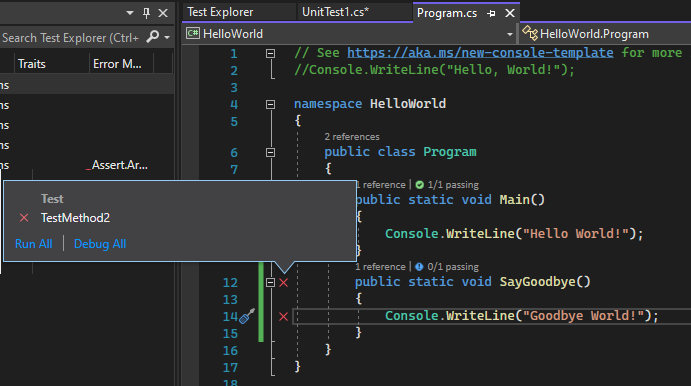691x386 pixels.
Task: Open Test Explorer window options dropdown arrow
Action: coord(130,13)
